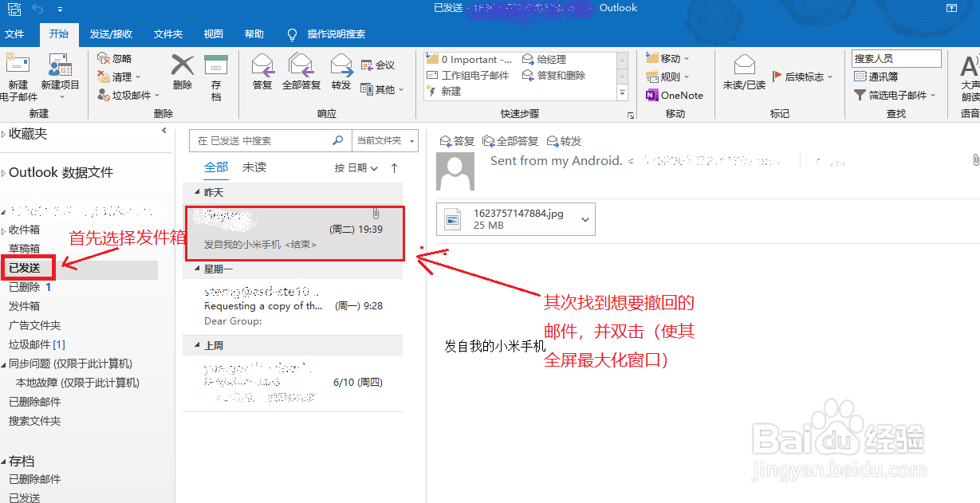The image size is (980, 503).
Task: Open the 当前文件夹 search scope dropdown
Action: 384,140
